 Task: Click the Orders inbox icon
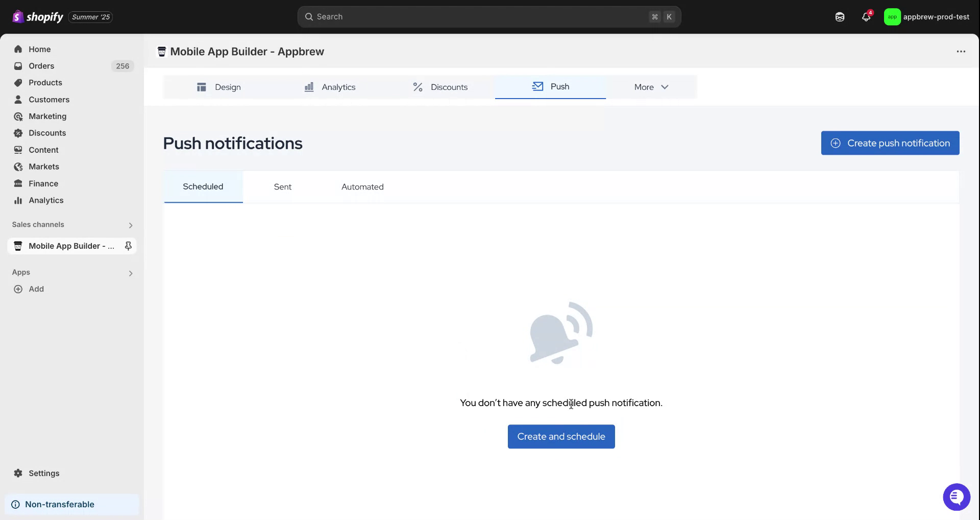pyautogui.click(x=18, y=66)
